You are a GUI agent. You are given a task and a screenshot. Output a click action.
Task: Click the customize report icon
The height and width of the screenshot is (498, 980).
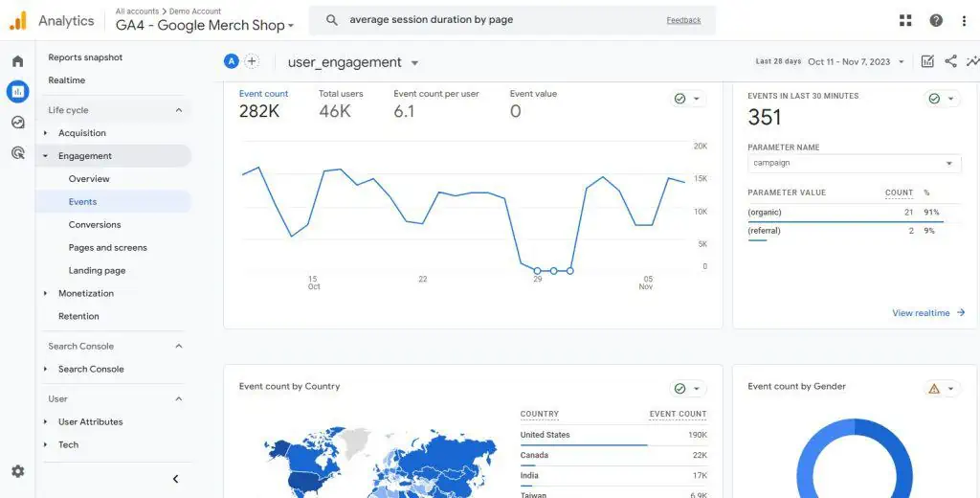927,61
